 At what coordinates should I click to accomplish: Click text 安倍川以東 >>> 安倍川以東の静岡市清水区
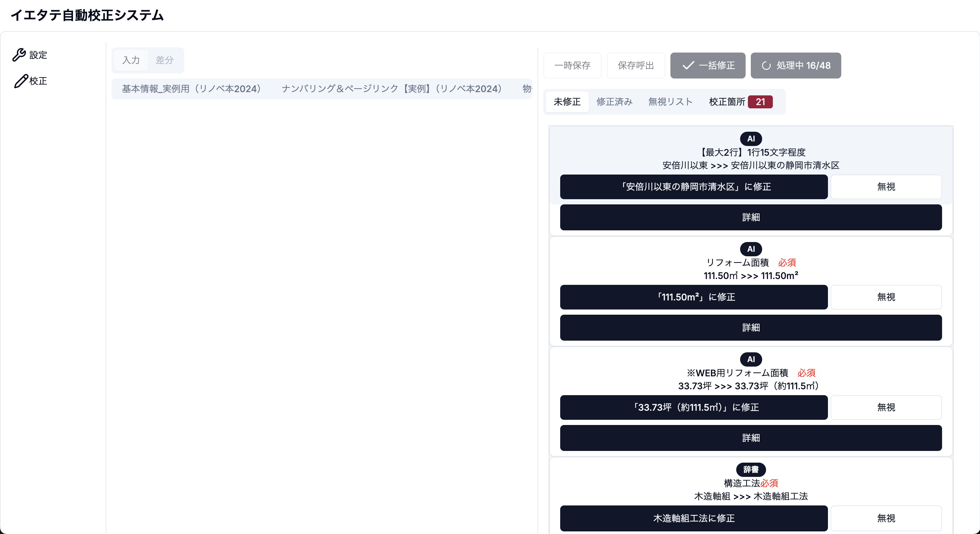[750, 165]
